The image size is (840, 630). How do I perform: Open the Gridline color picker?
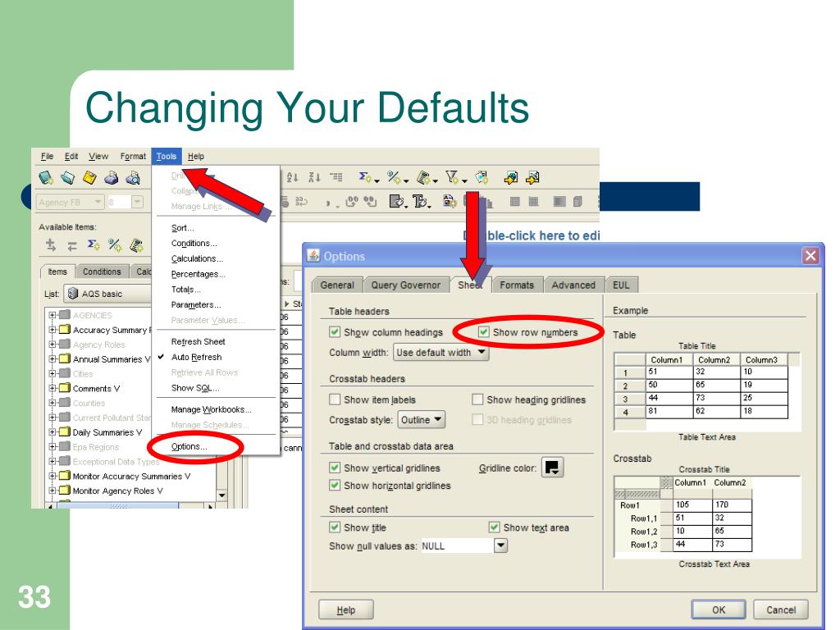tap(552, 467)
